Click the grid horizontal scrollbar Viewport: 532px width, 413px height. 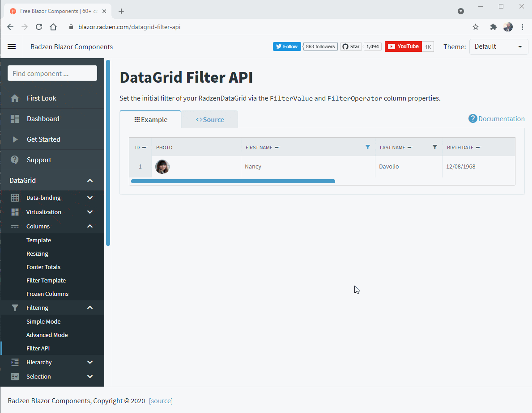tap(233, 181)
